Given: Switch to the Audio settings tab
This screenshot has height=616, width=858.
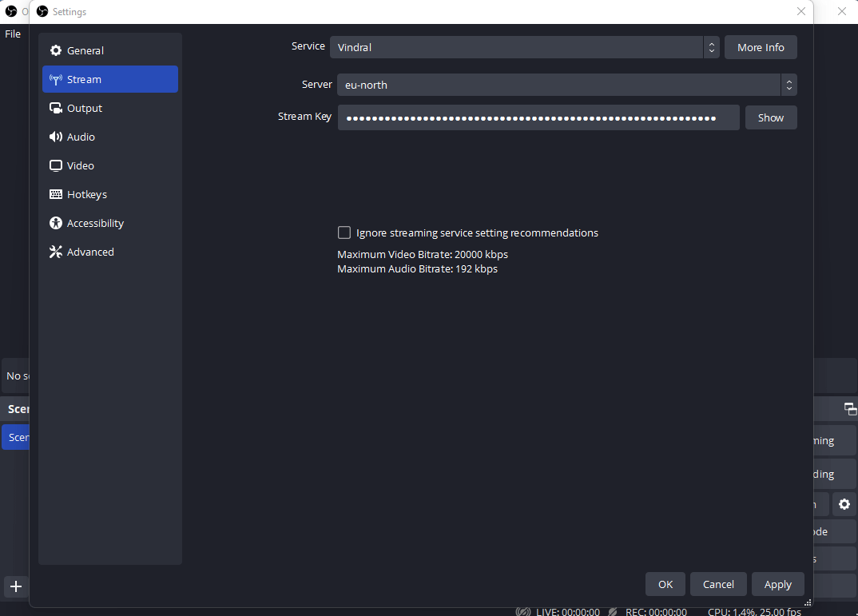Looking at the screenshot, I should click(110, 137).
